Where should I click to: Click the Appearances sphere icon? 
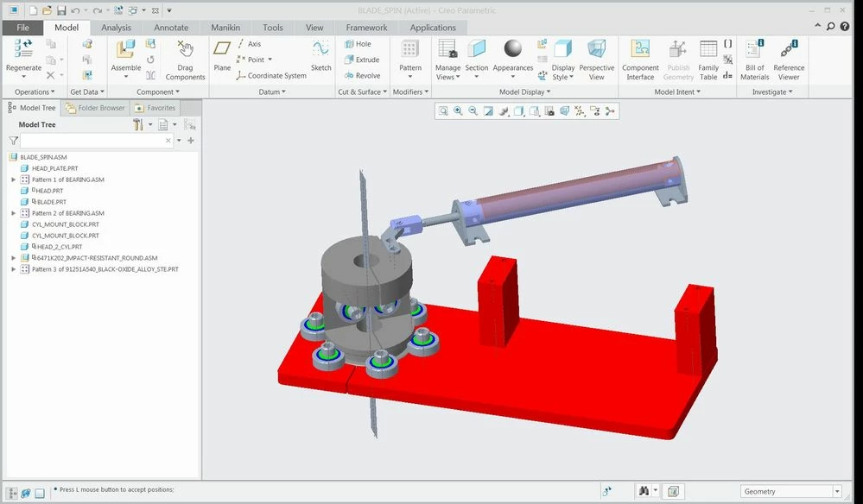pyautogui.click(x=513, y=48)
